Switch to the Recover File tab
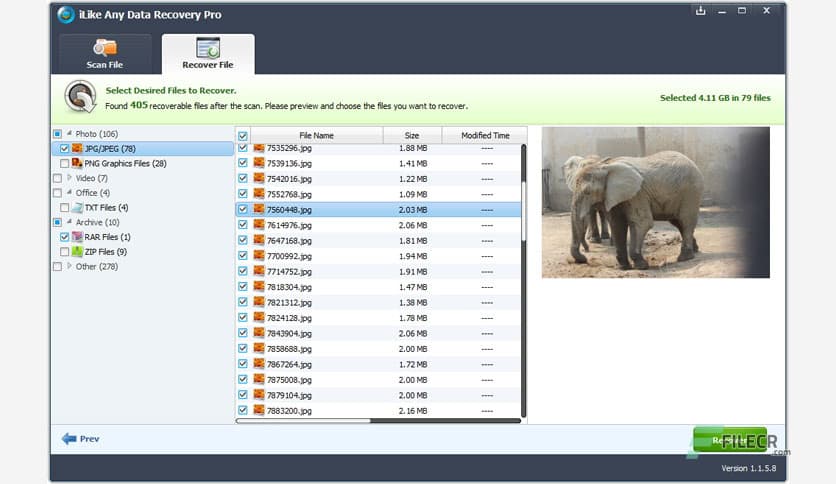The height and width of the screenshot is (484, 836). pos(208,54)
